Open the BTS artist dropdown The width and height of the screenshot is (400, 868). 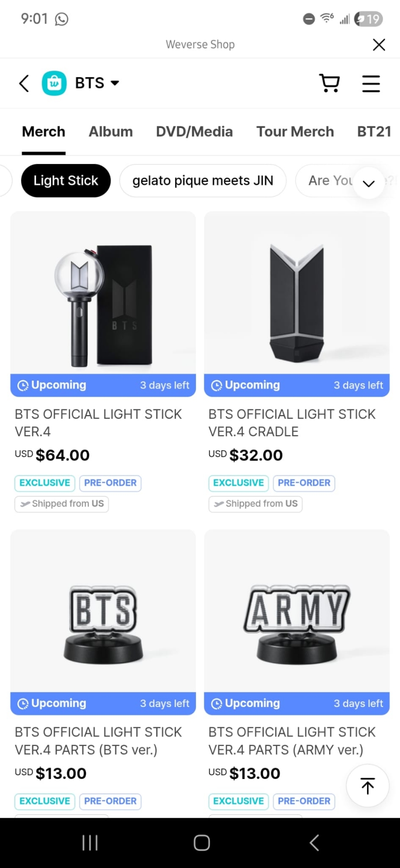tap(97, 83)
